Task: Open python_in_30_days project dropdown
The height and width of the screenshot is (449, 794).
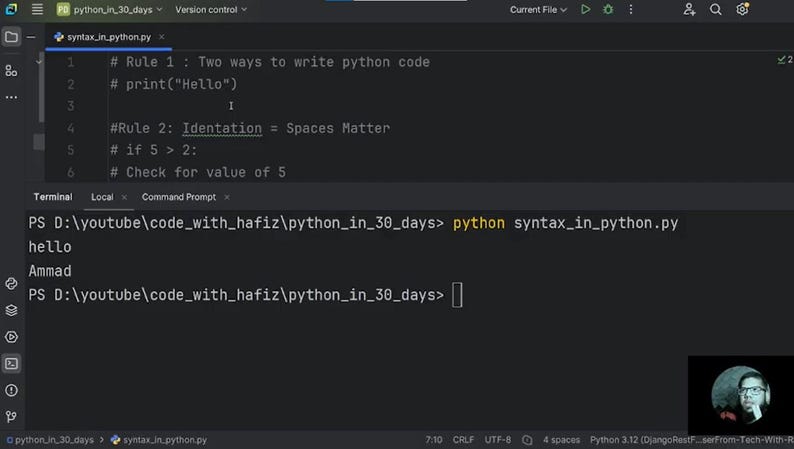Action: (109, 10)
